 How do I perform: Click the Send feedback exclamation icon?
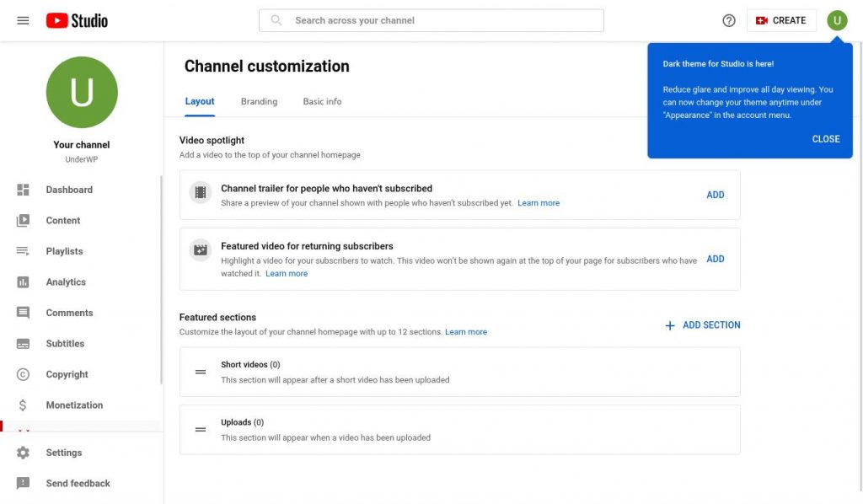click(23, 484)
